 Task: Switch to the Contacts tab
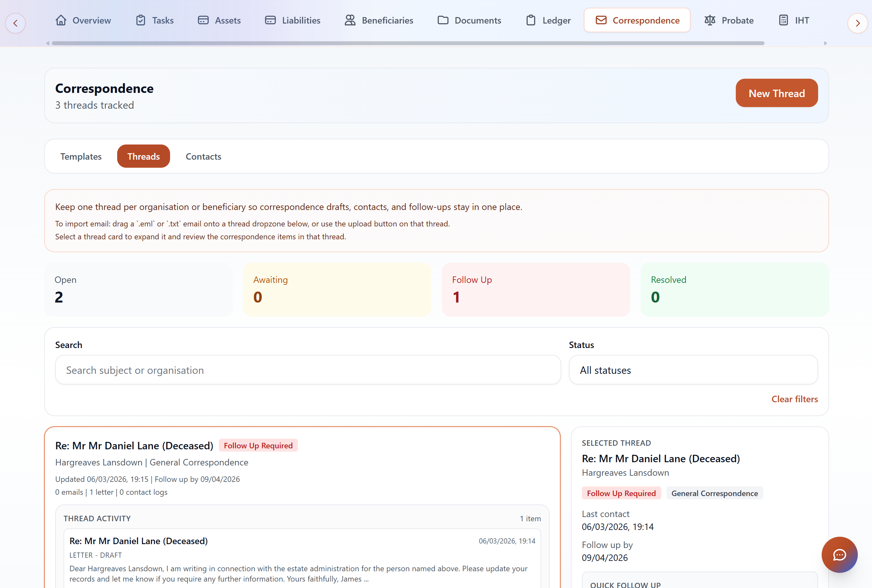tap(203, 156)
